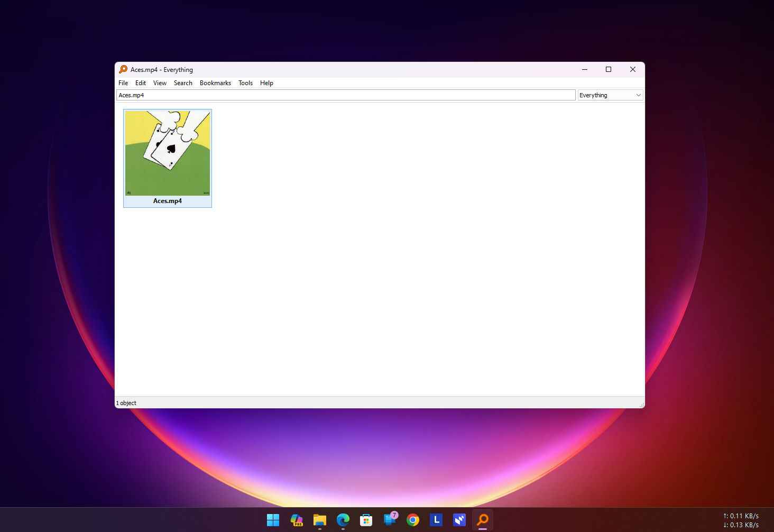Select the Aces.mp4 video thumbnail

pyautogui.click(x=168, y=153)
